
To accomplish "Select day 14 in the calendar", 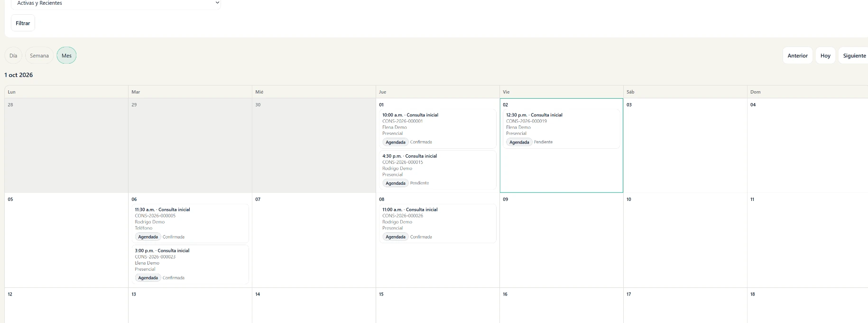I will (314, 305).
